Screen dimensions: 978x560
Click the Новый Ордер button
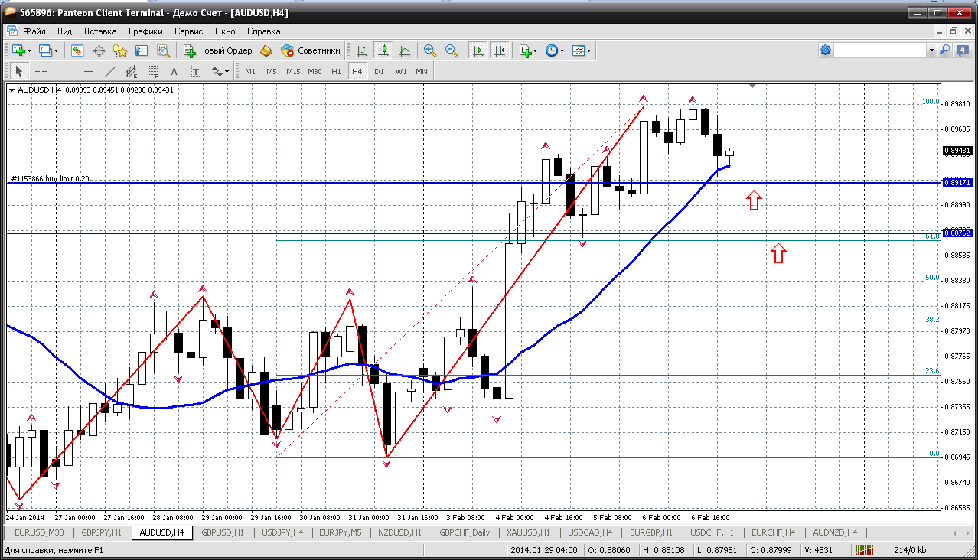pos(218,50)
